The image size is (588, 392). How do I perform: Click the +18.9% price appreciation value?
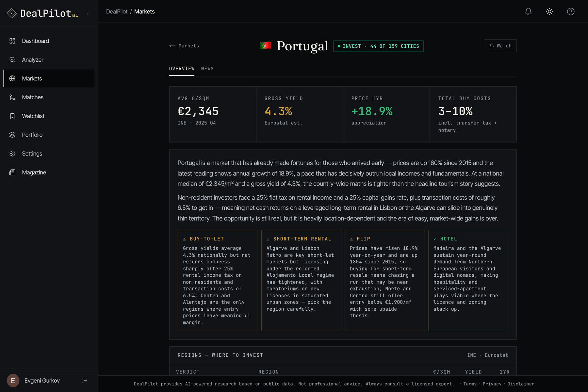coord(372,111)
